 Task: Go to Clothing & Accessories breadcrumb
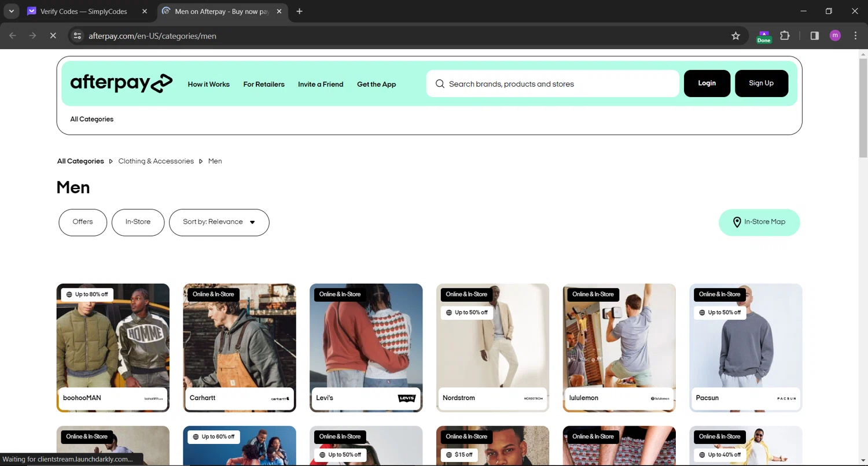(156, 161)
